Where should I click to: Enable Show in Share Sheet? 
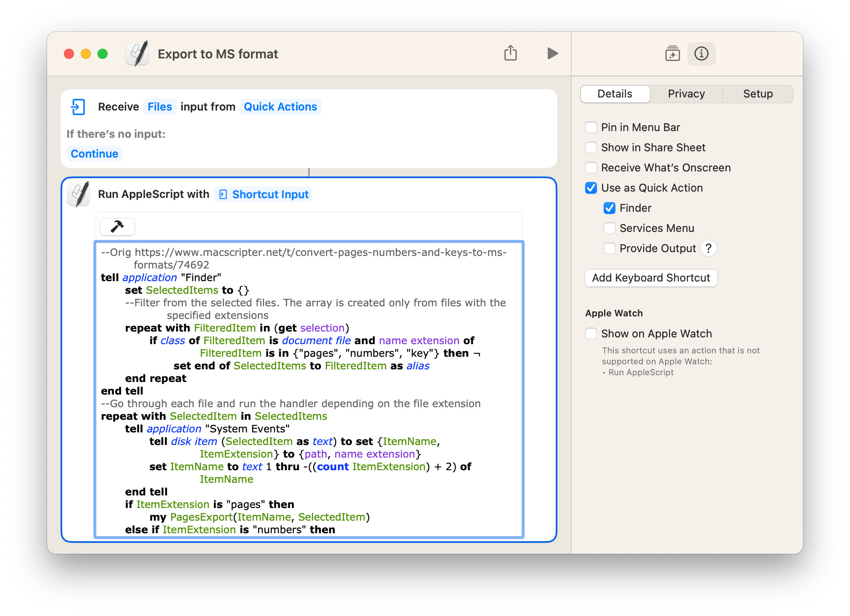click(591, 147)
